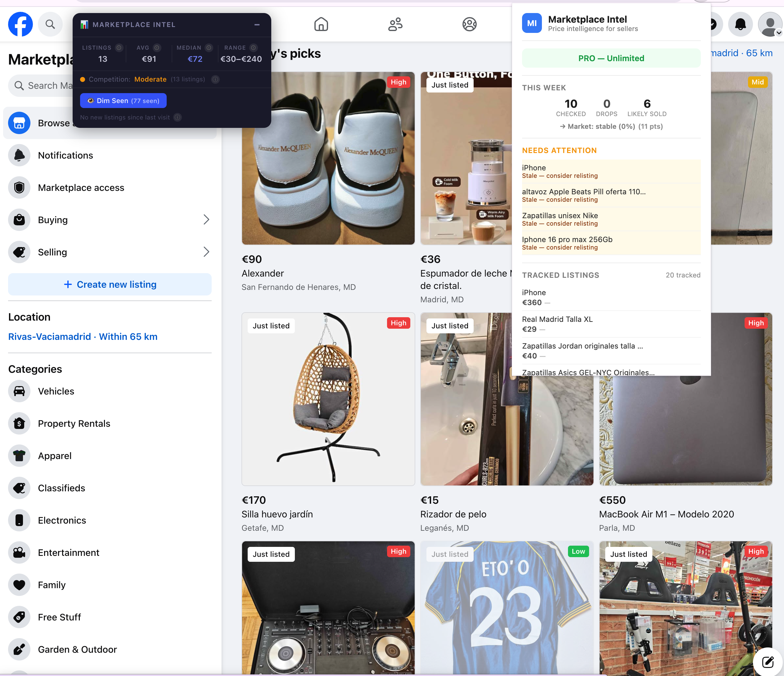
Task: Select Marketplace access in sidebar
Action: pyautogui.click(x=81, y=188)
